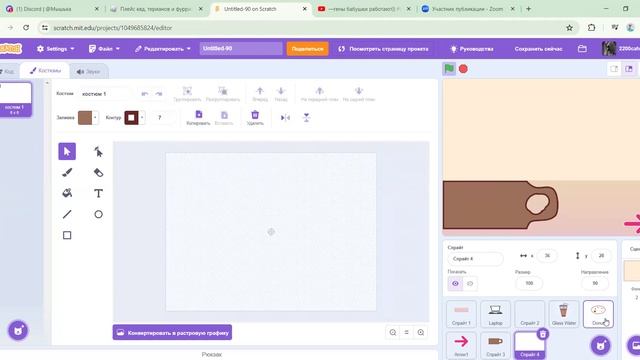Click the red stop button
Screen dimensions: 640x360
pos(463,69)
